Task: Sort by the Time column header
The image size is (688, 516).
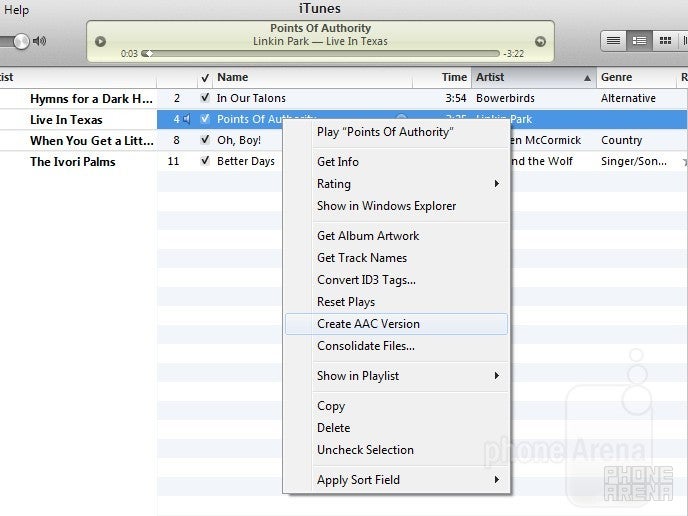Action: pyautogui.click(x=442, y=77)
